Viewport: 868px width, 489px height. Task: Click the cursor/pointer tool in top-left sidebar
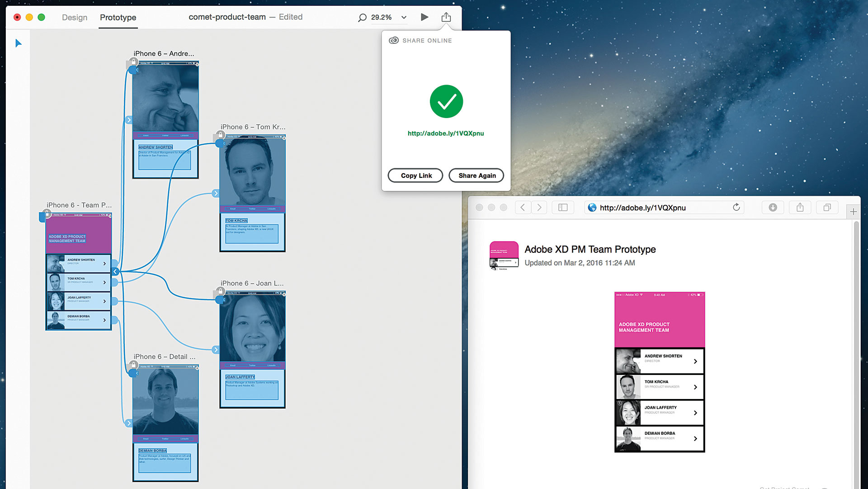17,43
